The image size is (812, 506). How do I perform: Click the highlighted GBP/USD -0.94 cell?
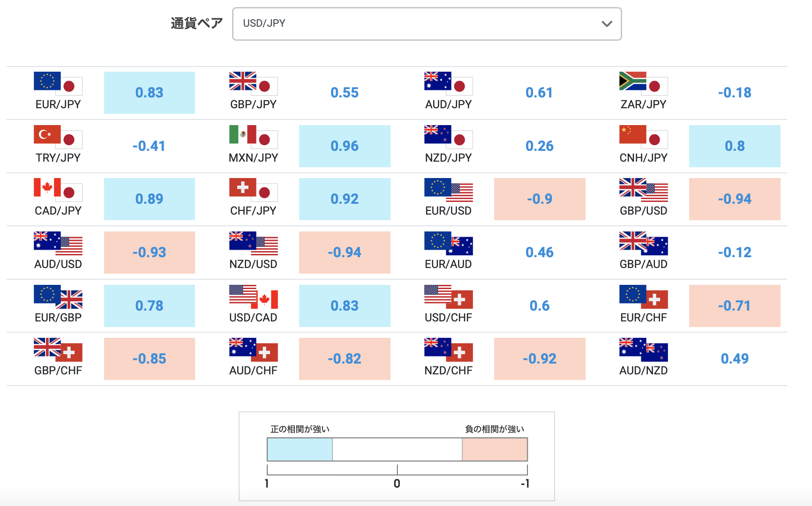(735, 199)
